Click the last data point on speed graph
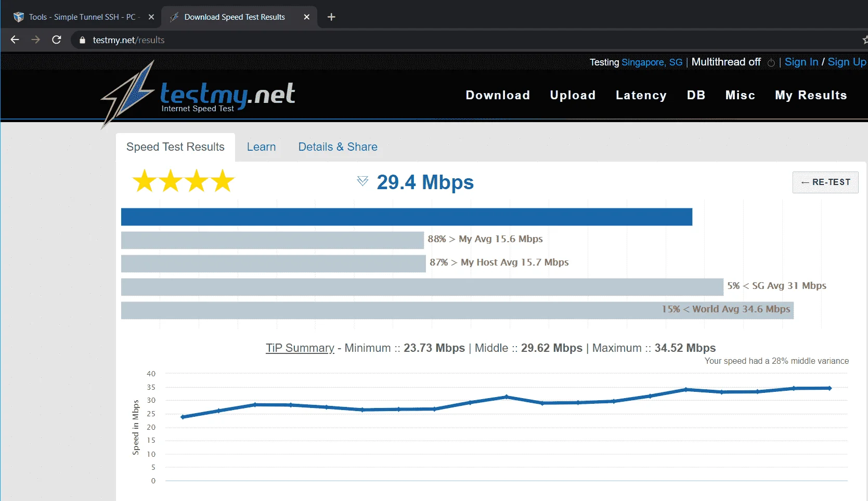 pyautogui.click(x=830, y=388)
